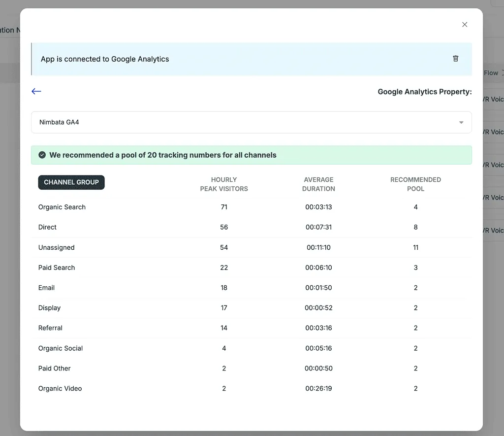
Task: Click the CHANNEL GROUP button
Action: click(71, 182)
